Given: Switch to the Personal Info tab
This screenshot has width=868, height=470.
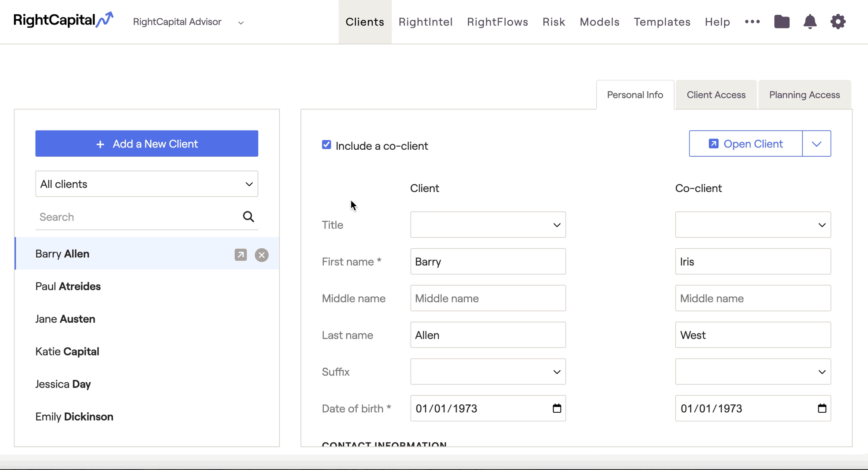Looking at the screenshot, I should [635, 95].
